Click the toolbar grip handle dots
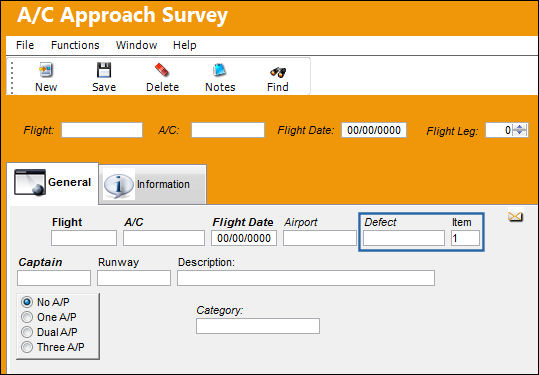 pos(12,77)
